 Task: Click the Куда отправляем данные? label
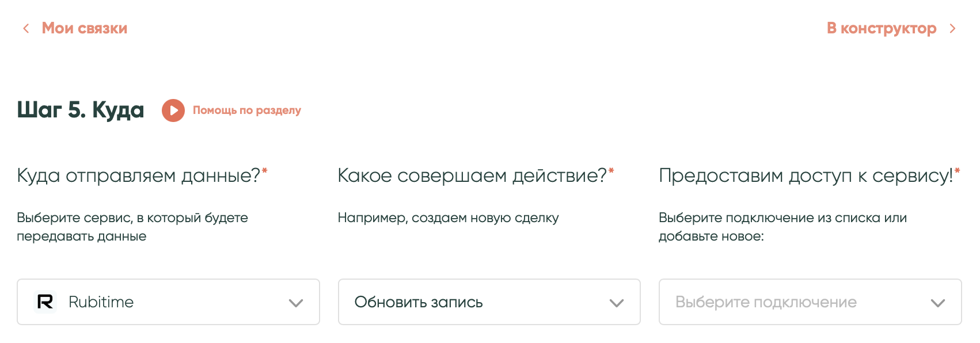coord(139,176)
